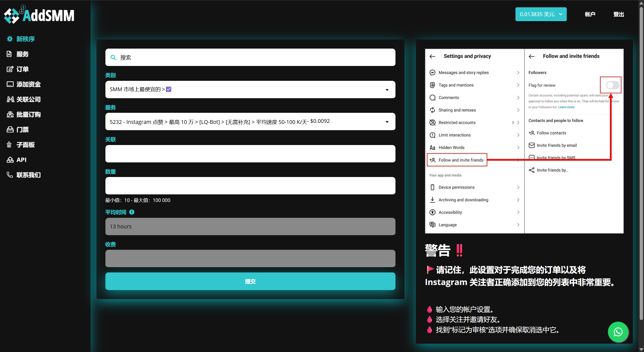Click the card icon beside 添加资金

[x=10, y=84]
